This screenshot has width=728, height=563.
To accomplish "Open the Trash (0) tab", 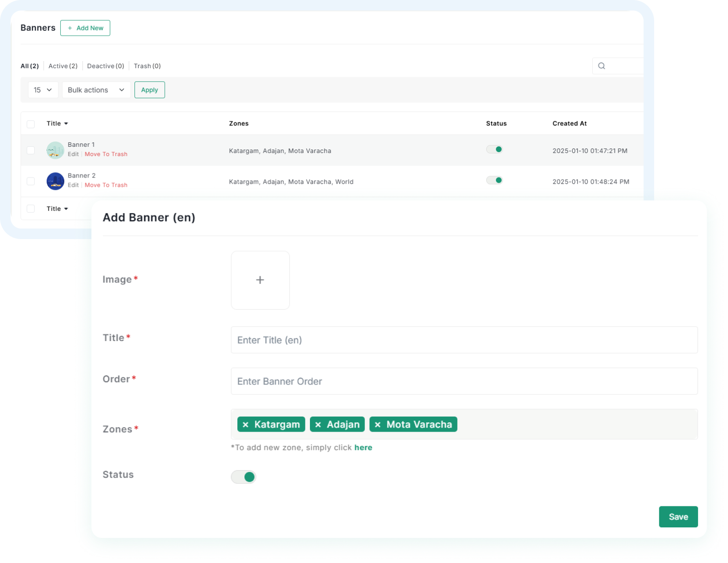I will tap(147, 66).
